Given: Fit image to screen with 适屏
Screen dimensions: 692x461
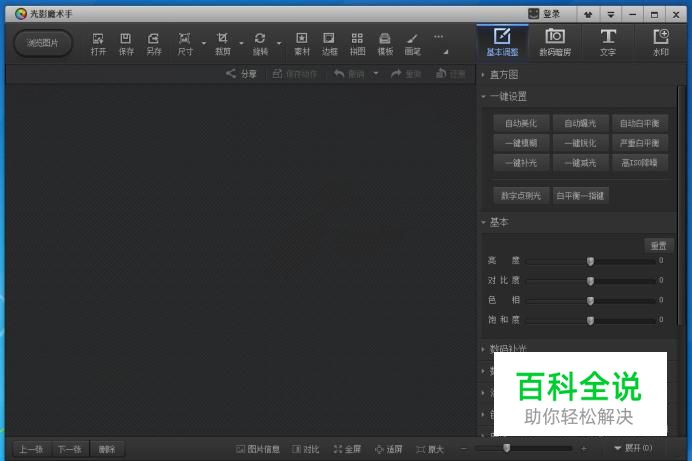Looking at the screenshot, I should pos(388,449).
